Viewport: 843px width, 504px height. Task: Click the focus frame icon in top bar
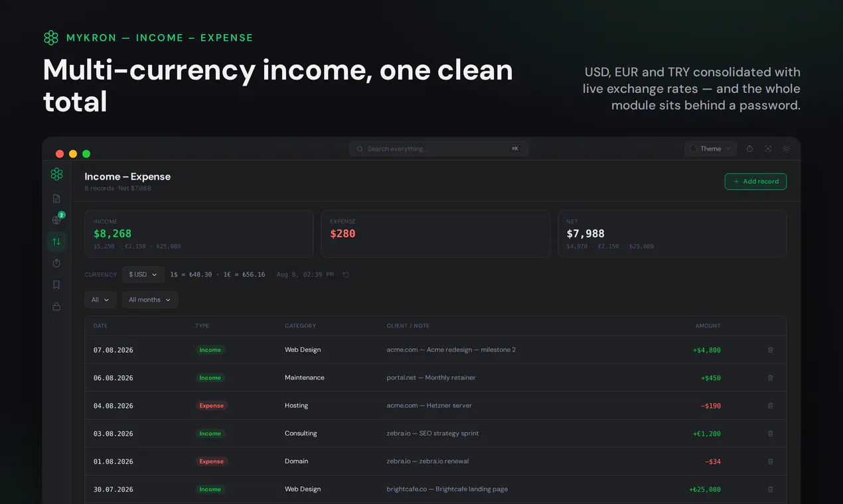point(768,149)
